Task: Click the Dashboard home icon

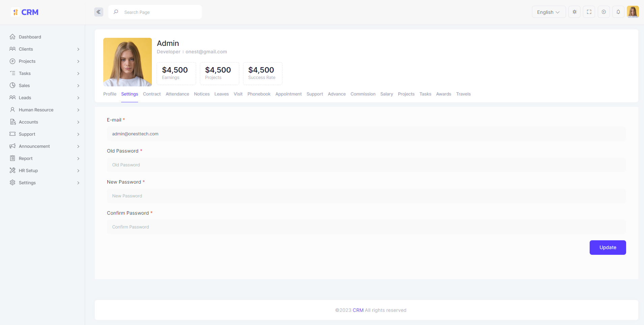Action: pyautogui.click(x=12, y=37)
